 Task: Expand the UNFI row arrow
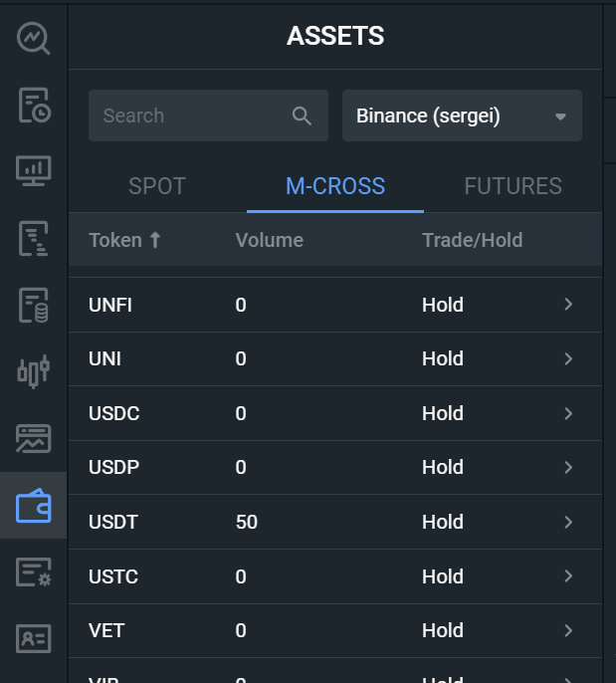[x=568, y=305]
